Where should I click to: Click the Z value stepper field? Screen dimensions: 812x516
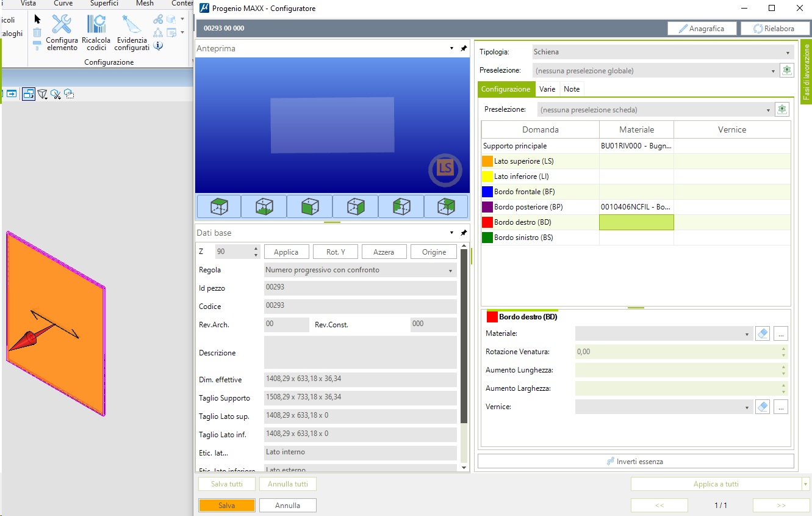[238, 252]
